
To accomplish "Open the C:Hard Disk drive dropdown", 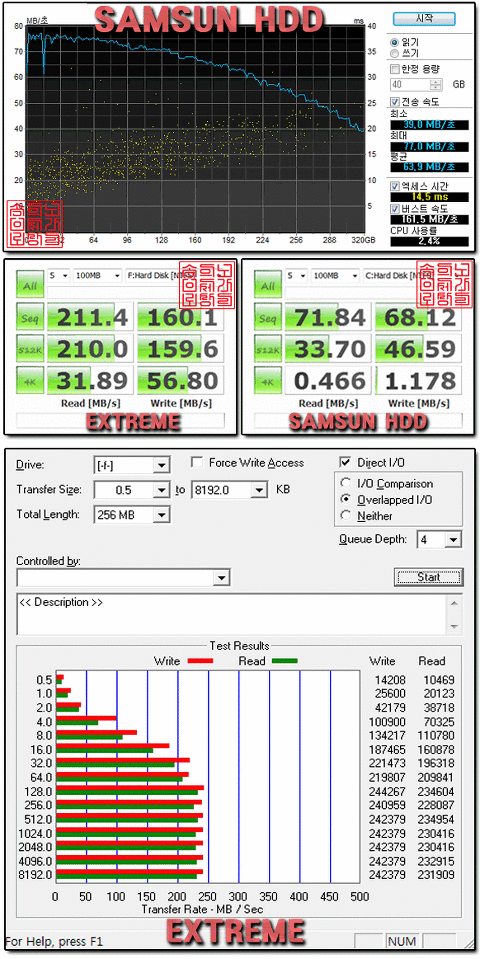I will click(397, 275).
